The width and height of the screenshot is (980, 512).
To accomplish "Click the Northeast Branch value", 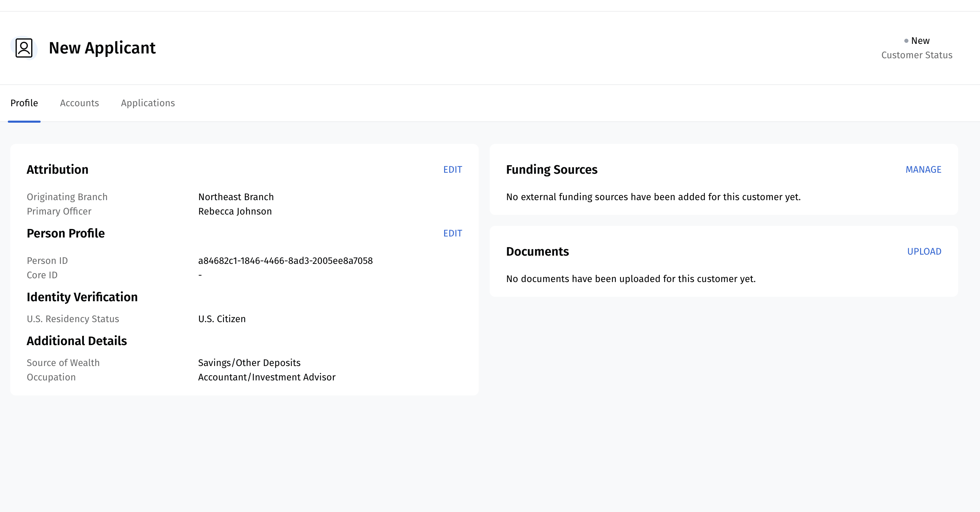I will click(236, 197).
